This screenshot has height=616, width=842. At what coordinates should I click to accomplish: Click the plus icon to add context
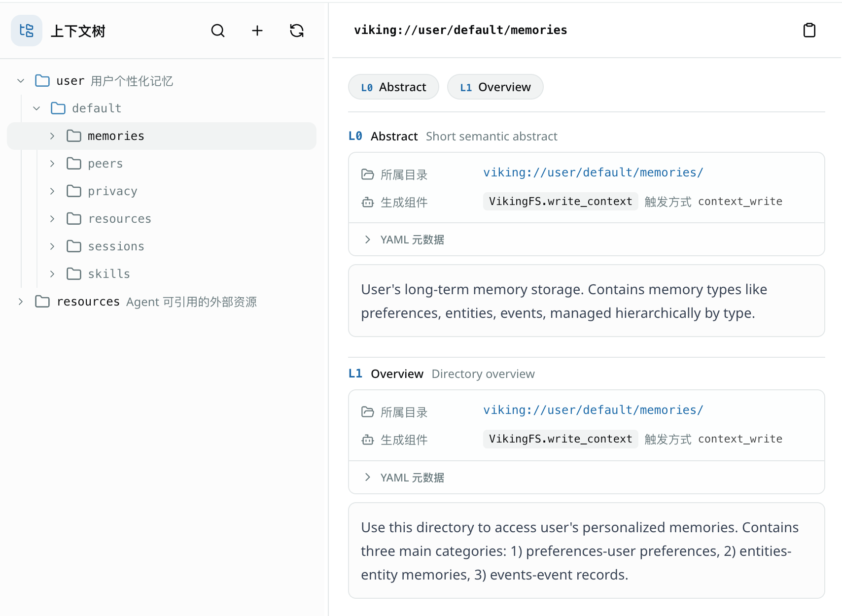click(257, 31)
